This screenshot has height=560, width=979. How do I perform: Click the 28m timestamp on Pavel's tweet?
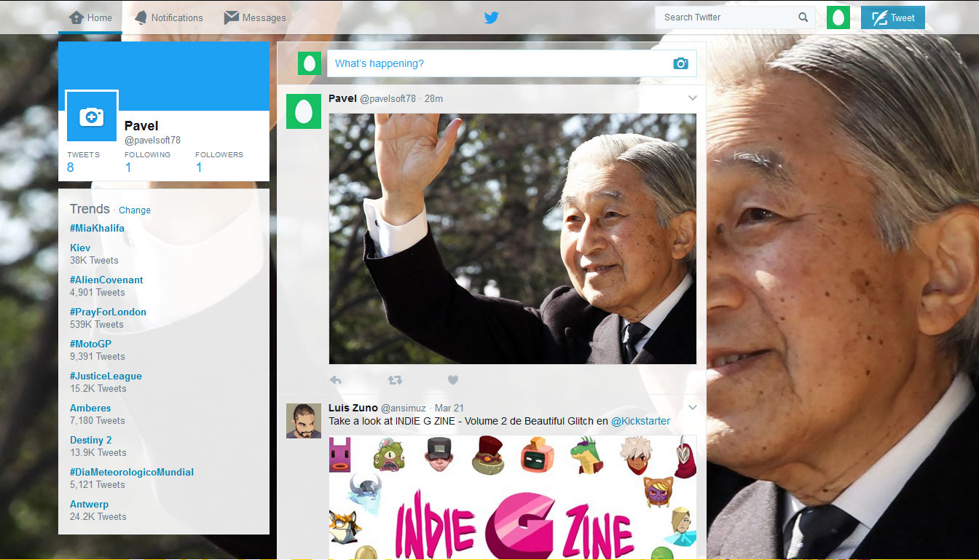coord(433,98)
